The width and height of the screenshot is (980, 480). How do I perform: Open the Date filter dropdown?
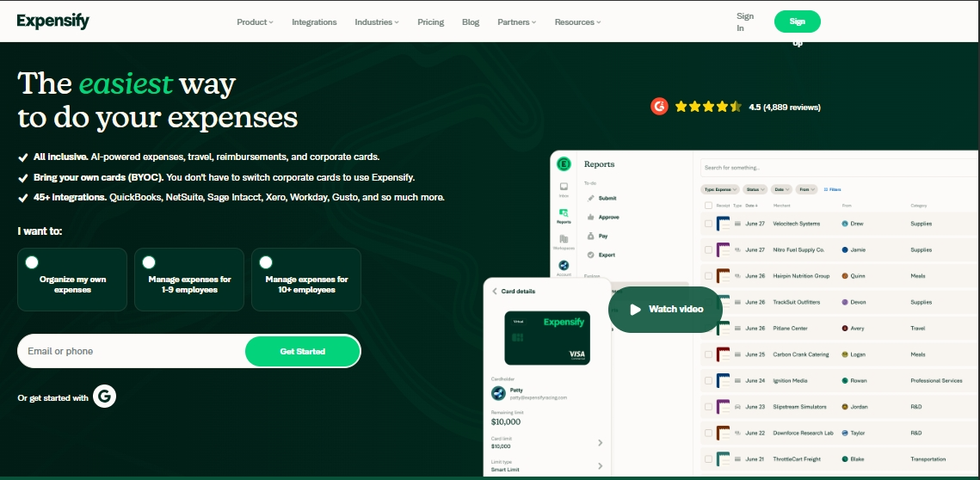[781, 189]
